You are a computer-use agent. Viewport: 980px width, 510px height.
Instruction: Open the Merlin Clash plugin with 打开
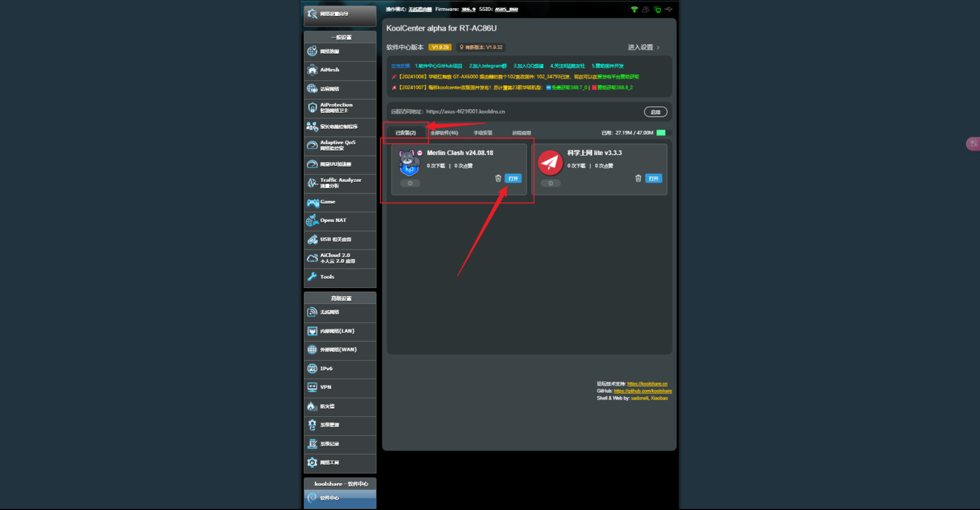point(513,178)
